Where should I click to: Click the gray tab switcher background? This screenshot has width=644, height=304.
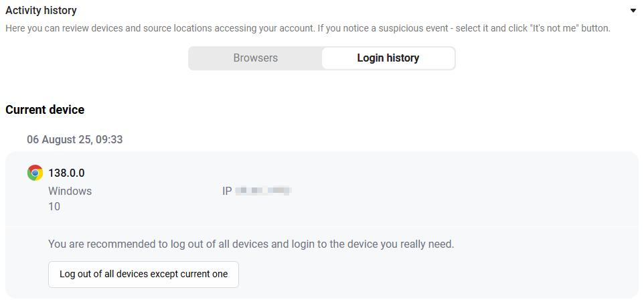pos(321,58)
